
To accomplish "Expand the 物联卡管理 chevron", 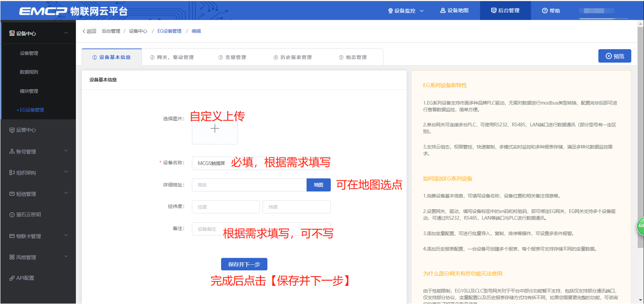I will click(66, 235).
